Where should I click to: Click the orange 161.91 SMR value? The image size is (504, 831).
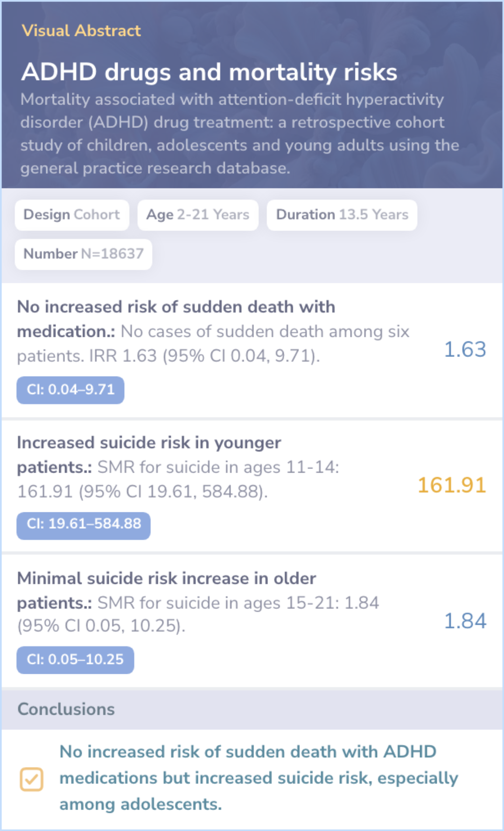452,485
